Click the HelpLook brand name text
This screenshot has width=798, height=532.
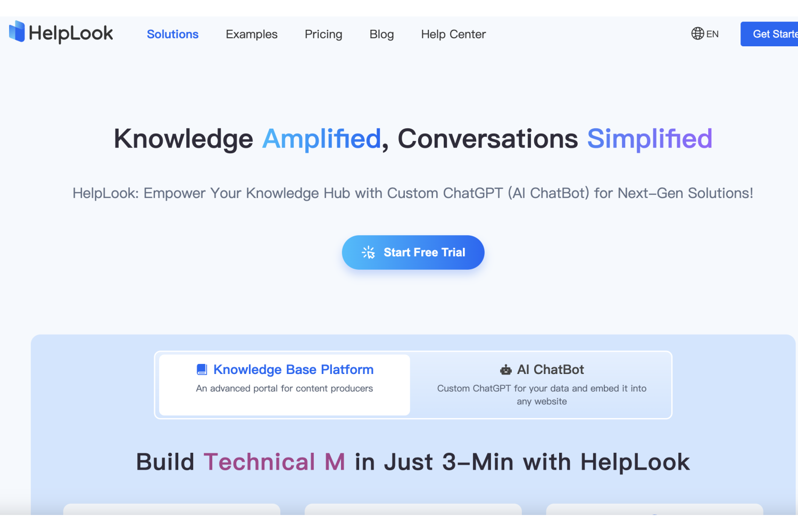point(71,34)
